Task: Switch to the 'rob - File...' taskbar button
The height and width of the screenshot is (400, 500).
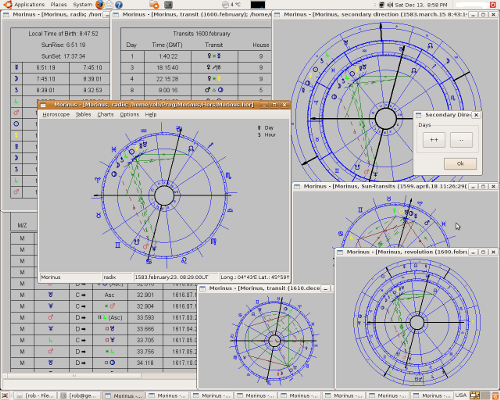Action: [x=36, y=396]
